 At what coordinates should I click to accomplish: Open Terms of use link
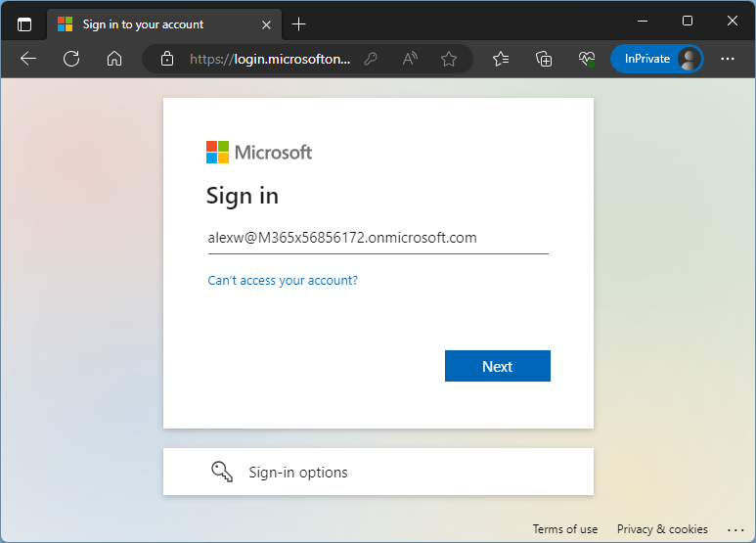point(565,529)
